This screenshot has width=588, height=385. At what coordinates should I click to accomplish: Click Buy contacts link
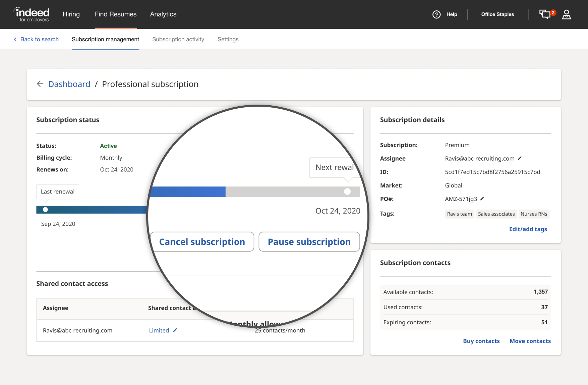tap(481, 341)
